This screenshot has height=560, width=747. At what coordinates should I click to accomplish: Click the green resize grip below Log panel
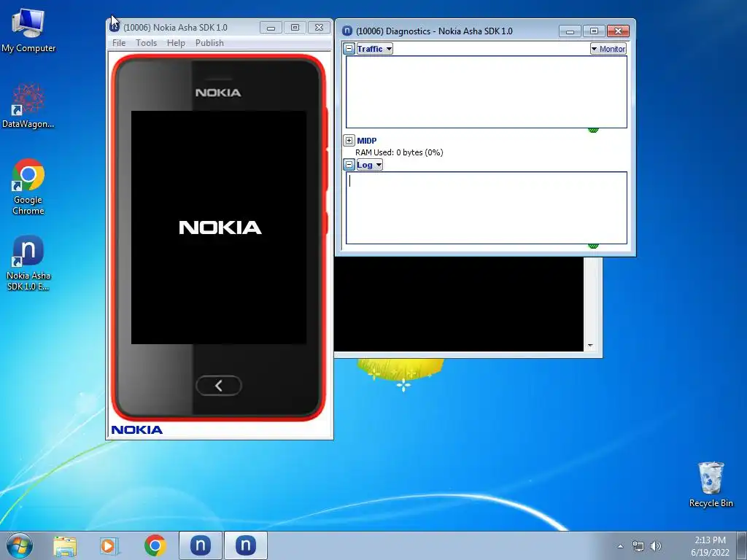pyautogui.click(x=593, y=246)
